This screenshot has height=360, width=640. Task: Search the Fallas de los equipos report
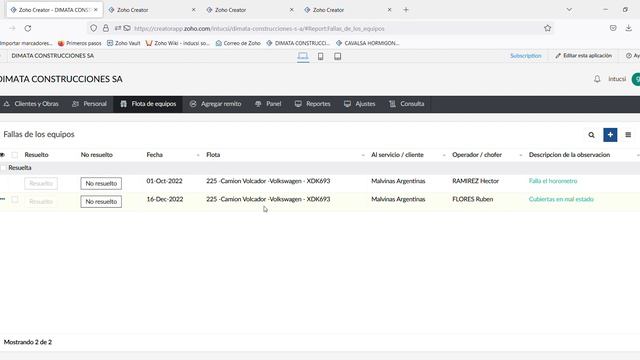(591, 135)
